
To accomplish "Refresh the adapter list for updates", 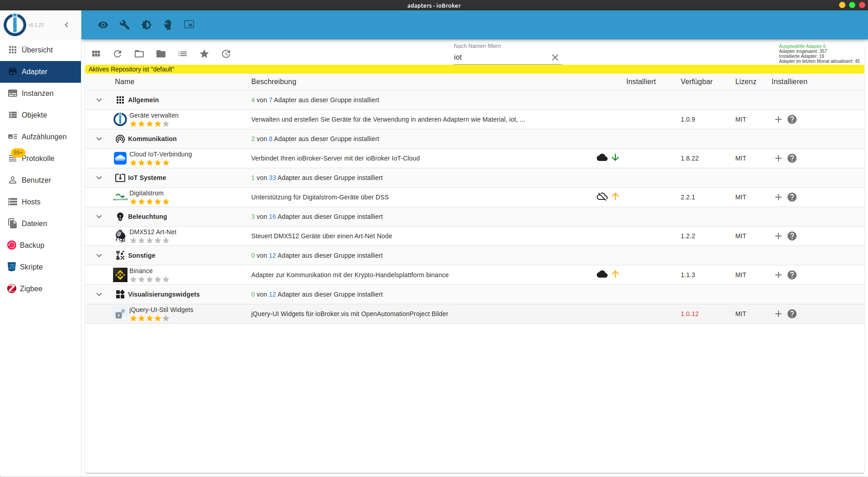I will [x=118, y=54].
